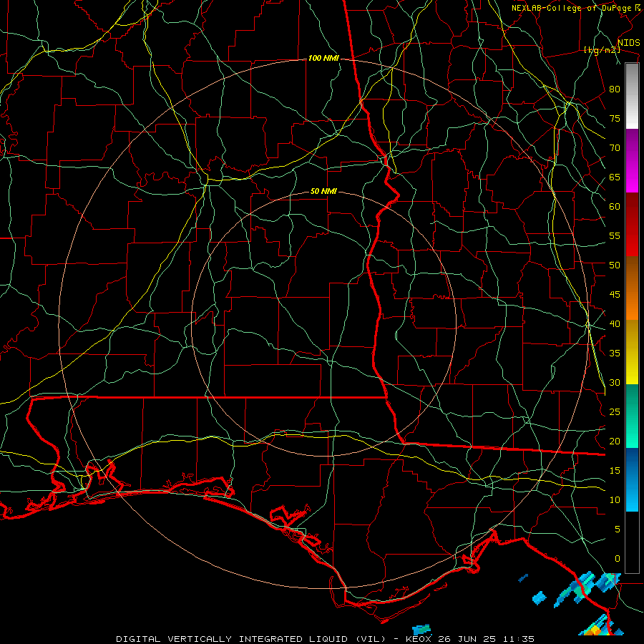This screenshot has height=644, width=644.
Task: Click the 35 value on the color scale
Action: pos(615,353)
